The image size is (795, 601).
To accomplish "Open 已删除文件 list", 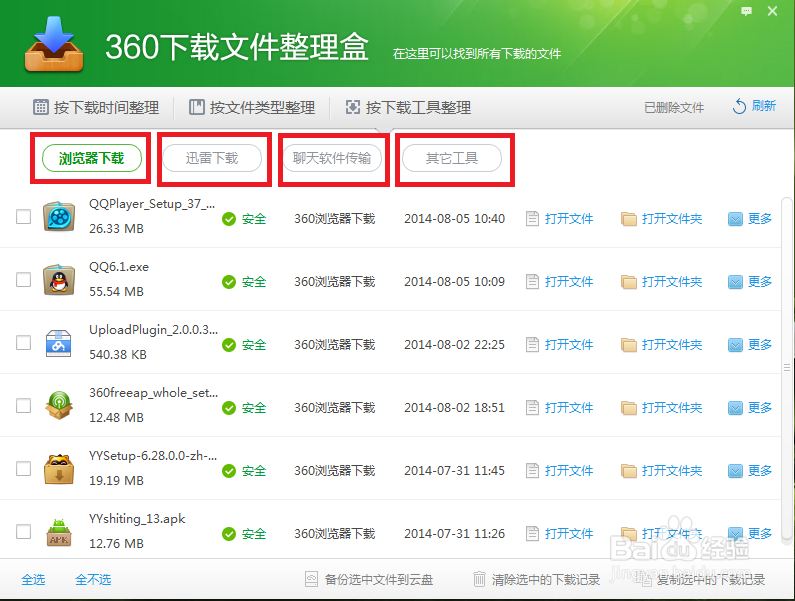I will pyautogui.click(x=674, y=108).
